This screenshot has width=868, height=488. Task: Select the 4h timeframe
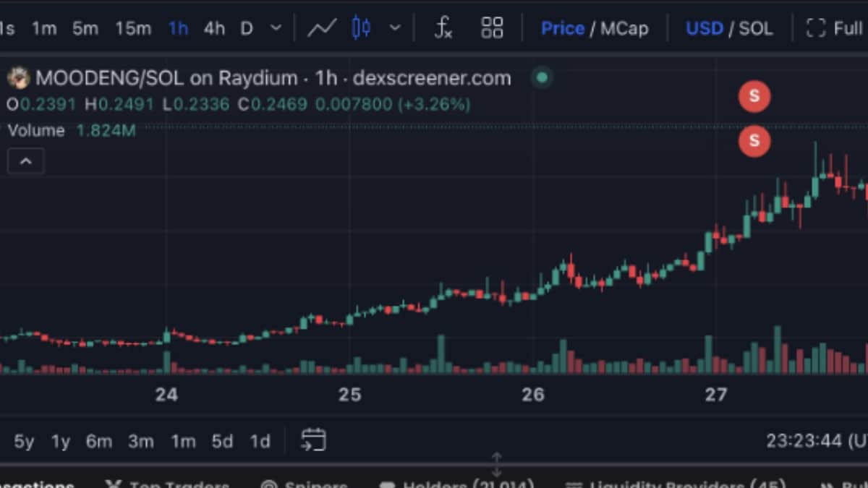click(x=214, y=28)
